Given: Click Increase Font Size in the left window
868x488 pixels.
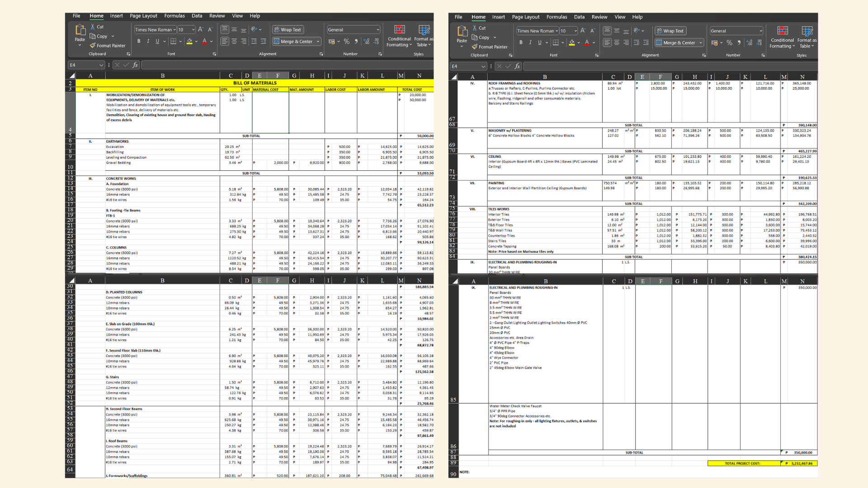Looking at the screenshot, I should pyautogui.click(x=200, y=29).
